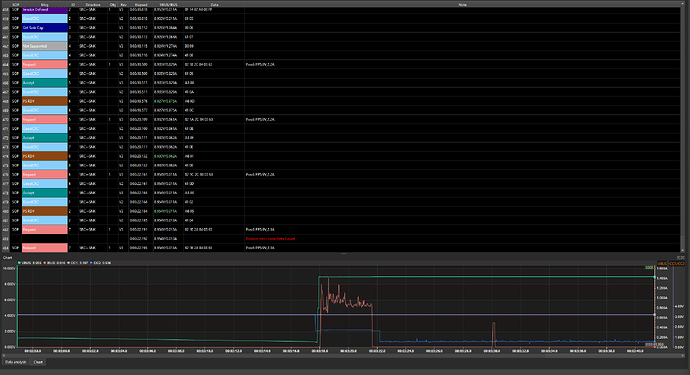Select the PS RDY message in row 480
This screenshot has height=375, width=690.
pos(44,211)
